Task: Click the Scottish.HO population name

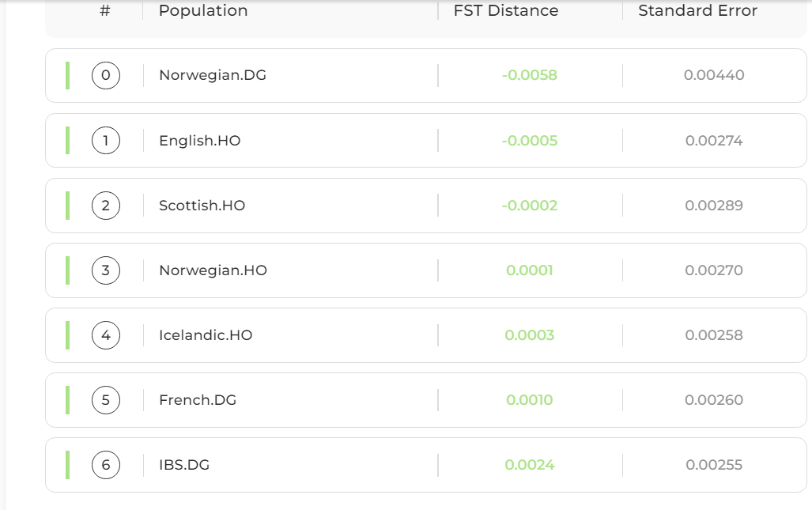Action: click(x=202, y=206)
